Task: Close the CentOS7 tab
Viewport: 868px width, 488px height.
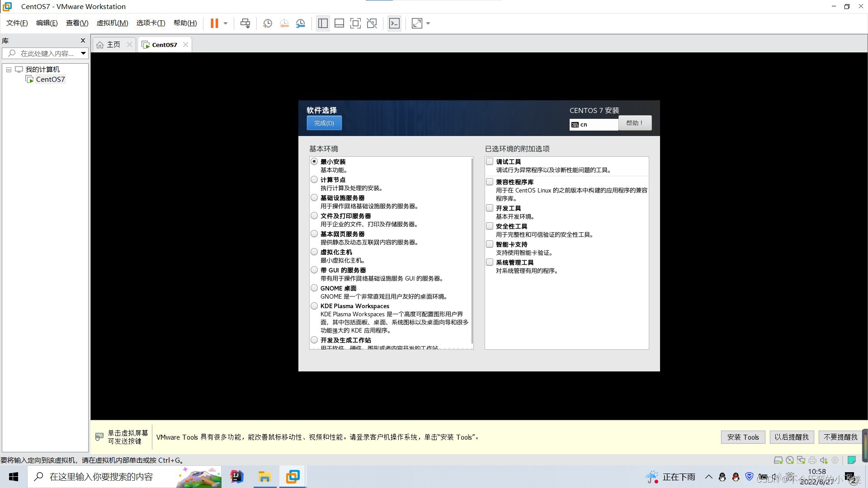Action: click(x=185, y=44)
